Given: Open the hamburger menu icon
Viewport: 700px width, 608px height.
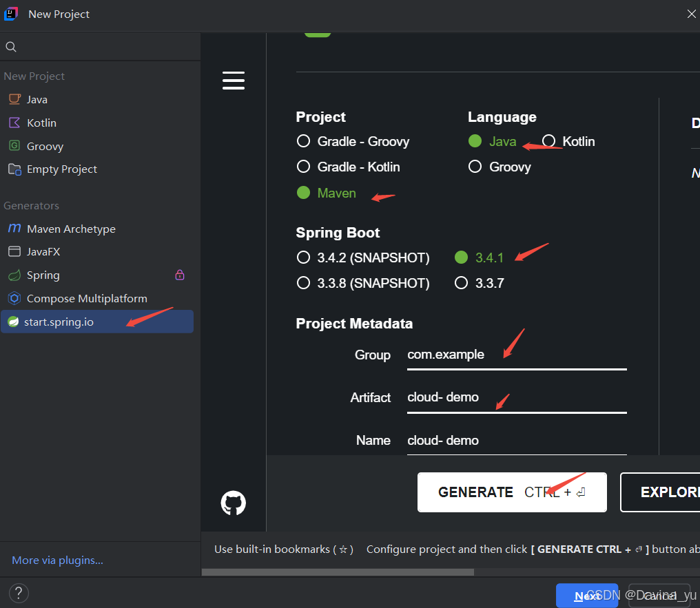Looking at the screenshot, I should (234, 81).
